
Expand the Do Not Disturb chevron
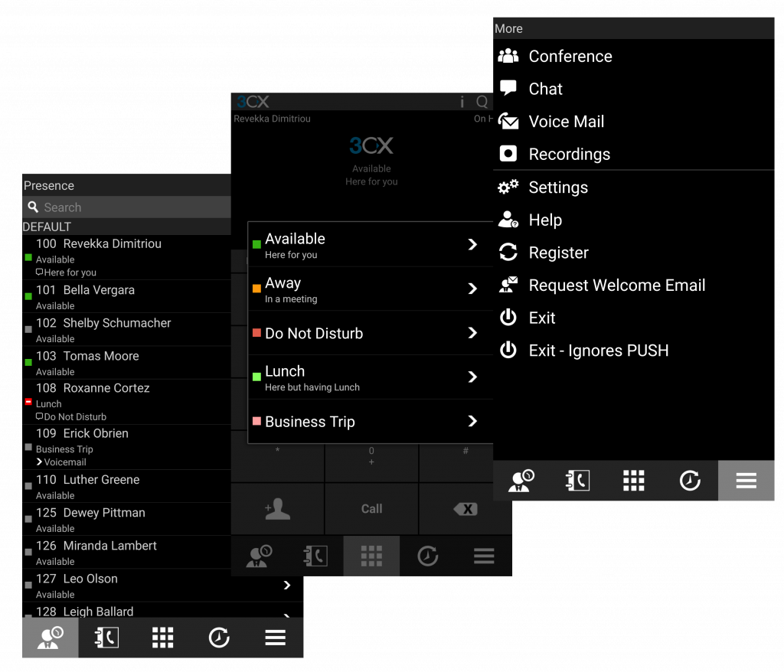coord(472,332)
